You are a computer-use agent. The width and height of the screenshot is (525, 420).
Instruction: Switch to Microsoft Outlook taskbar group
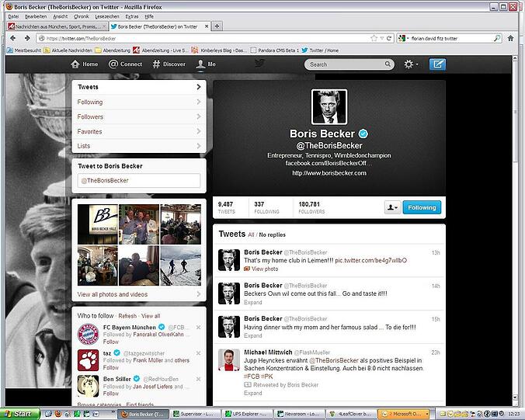coord(404,414)
